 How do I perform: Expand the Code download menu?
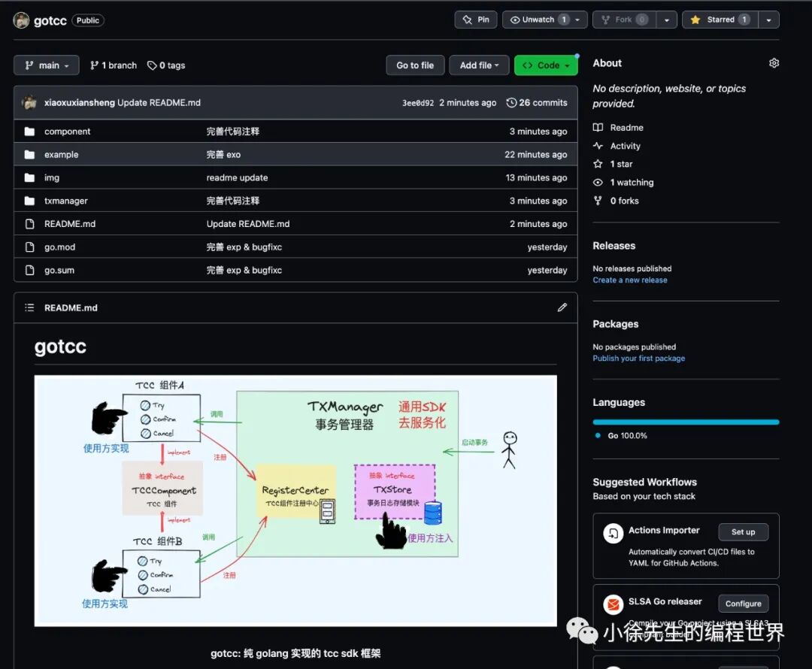(x=546, y=65)
